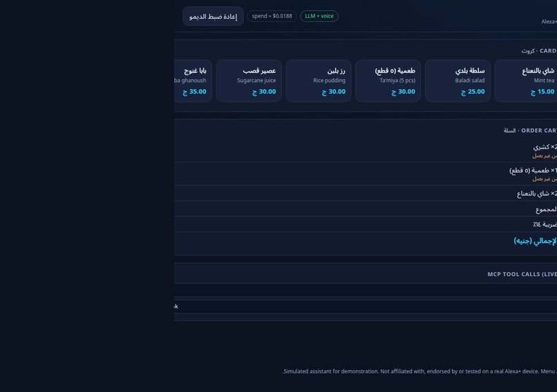Select the baba ghanoush menu card
This screenshot has height=392, width=557.
pos(193,81)
